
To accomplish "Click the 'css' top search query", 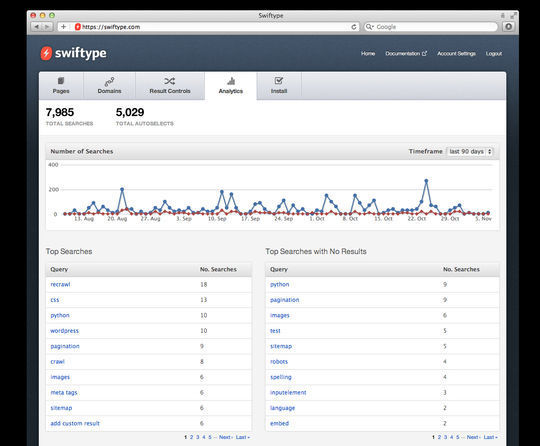I will tap(55, 300).
